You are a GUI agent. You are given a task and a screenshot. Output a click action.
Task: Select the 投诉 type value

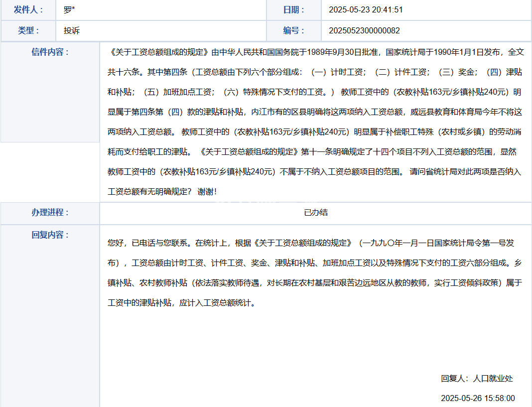pos(72,30)
